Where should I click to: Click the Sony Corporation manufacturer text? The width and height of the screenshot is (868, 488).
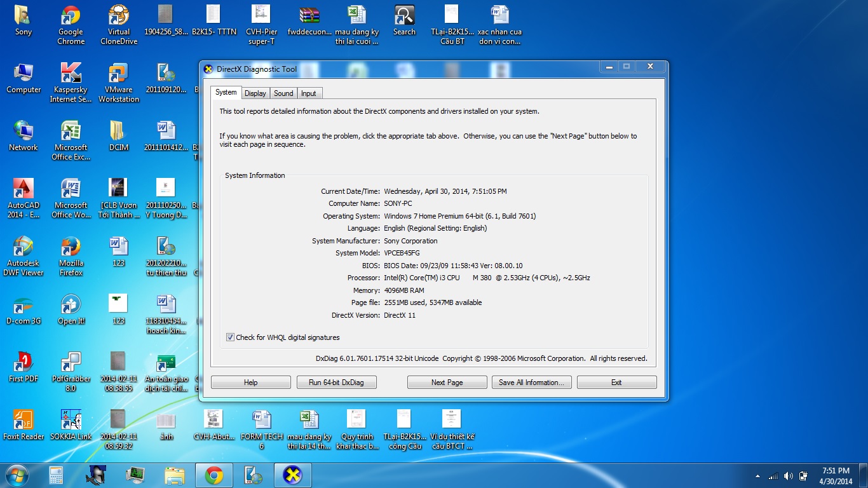pyautogui.click(x=410, y=241)
